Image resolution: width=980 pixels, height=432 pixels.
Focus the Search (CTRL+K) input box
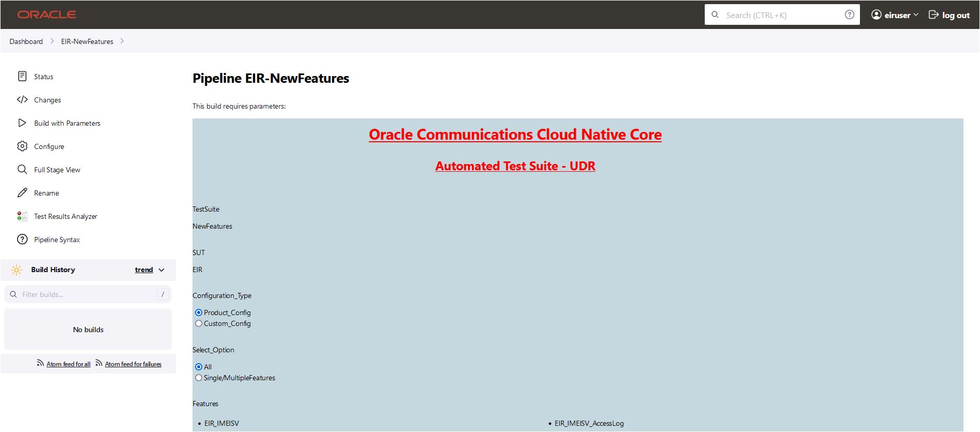click(x=782, y=14)
